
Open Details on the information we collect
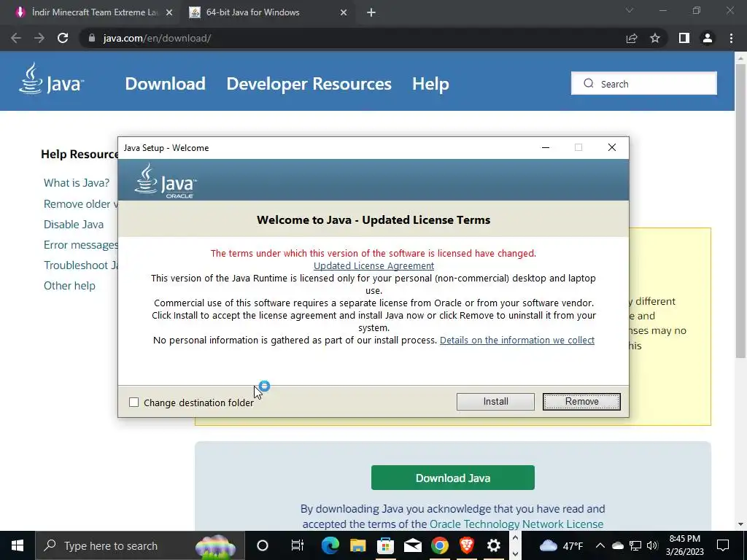coord(517,340)
